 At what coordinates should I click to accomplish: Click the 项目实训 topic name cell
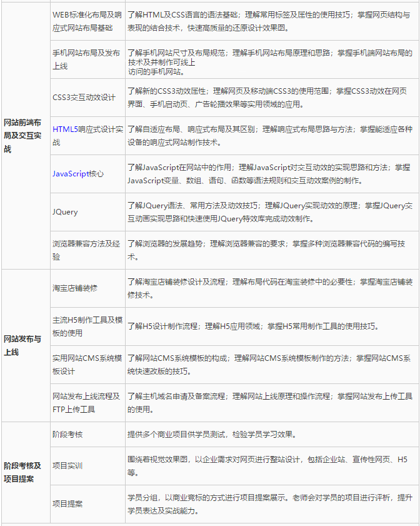click(x=67, y=466)
